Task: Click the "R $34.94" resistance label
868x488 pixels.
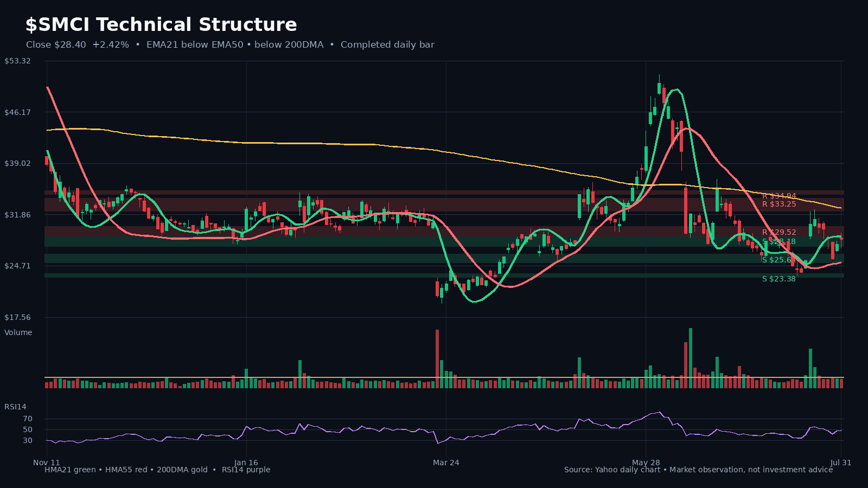Action: tap(779, 196)
